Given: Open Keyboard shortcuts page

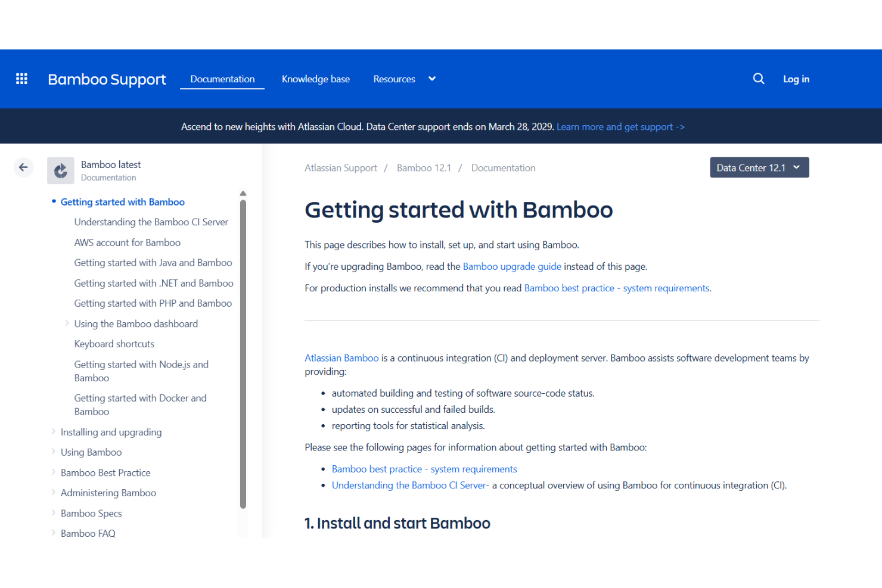Looking at the screenshot, I should [114, 344].
